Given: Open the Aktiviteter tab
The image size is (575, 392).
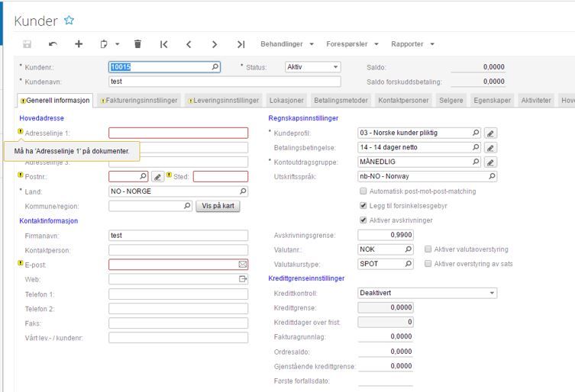Looking at the screenshot, I should point(536,101).
